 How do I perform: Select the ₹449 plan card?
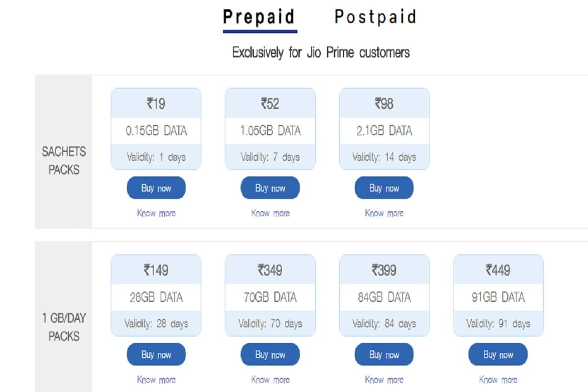tap(498, 296)
